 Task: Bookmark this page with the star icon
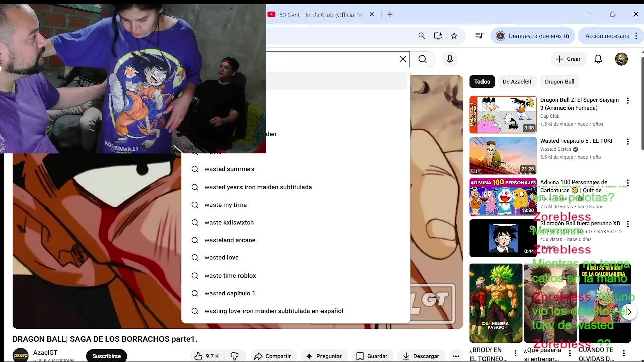pos(454,36)
